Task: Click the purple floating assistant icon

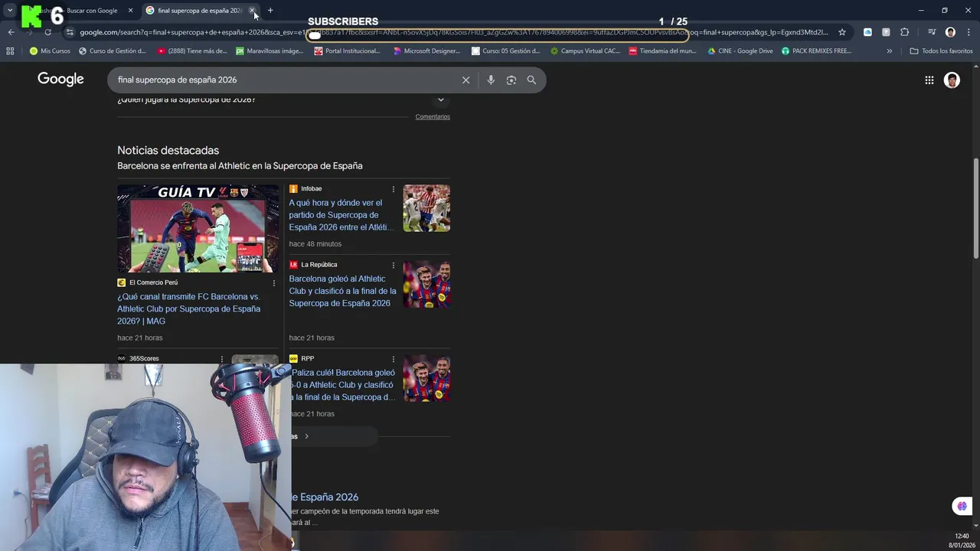Action: click(962, 506)
